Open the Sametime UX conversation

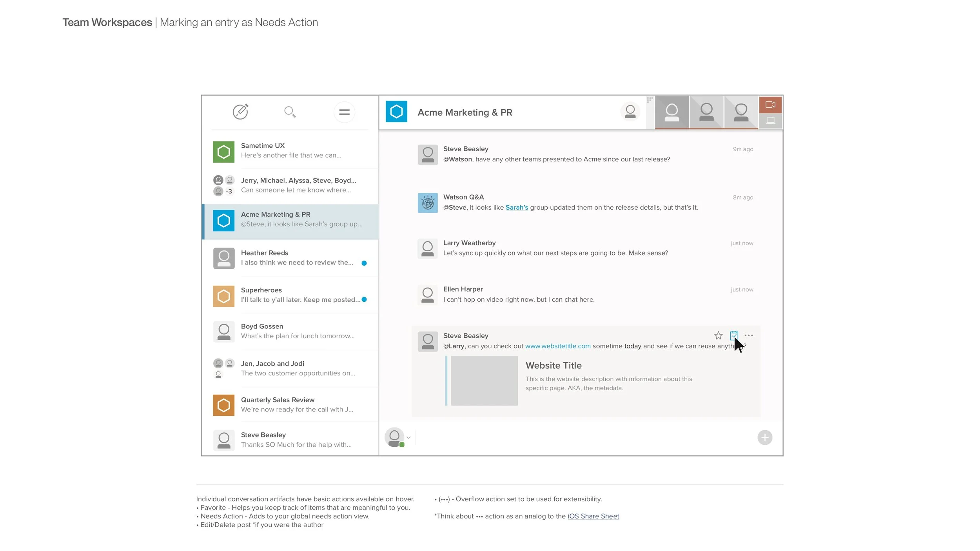click(290, 150)
